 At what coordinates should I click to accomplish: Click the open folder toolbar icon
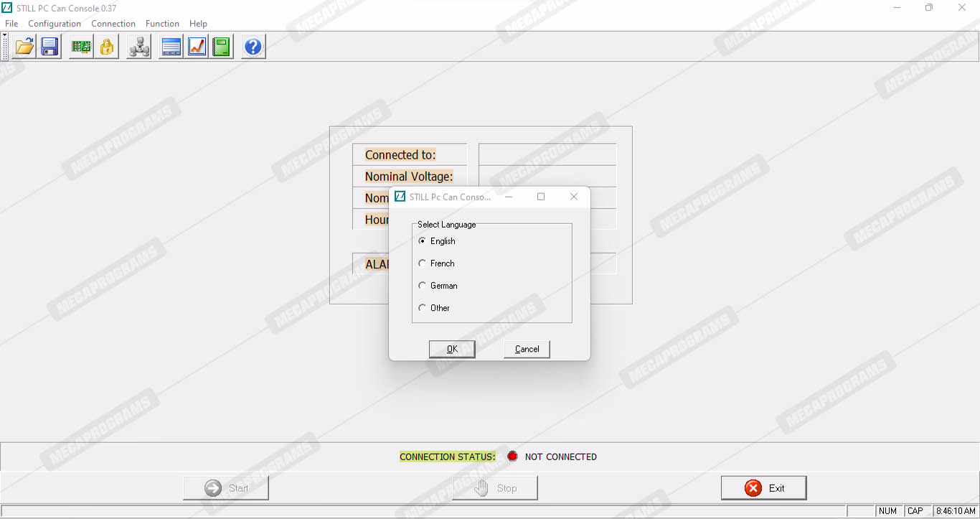point(24,47)
